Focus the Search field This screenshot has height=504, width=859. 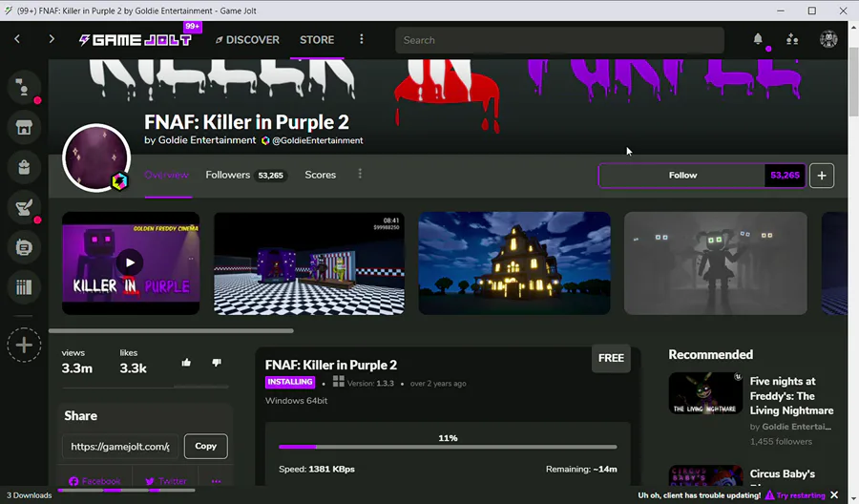point(559,40)
